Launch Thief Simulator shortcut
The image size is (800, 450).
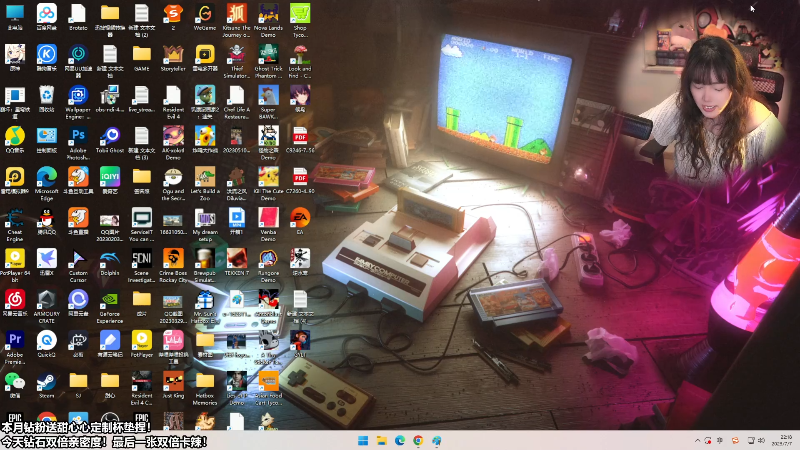click(x=236, y=61)
